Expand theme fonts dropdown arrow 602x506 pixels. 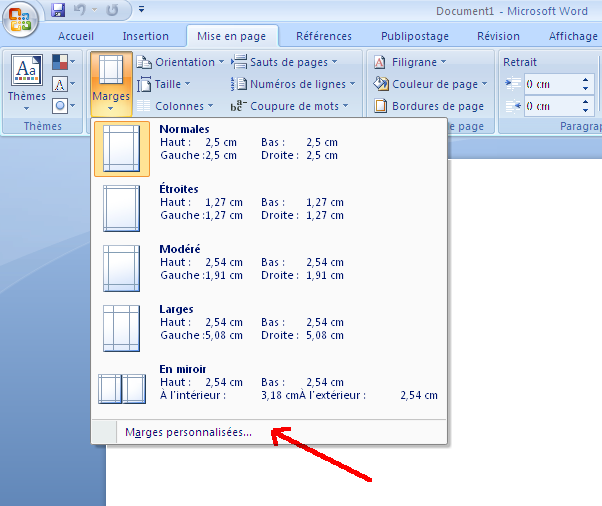pyautogui.click(x=73, y=84)
